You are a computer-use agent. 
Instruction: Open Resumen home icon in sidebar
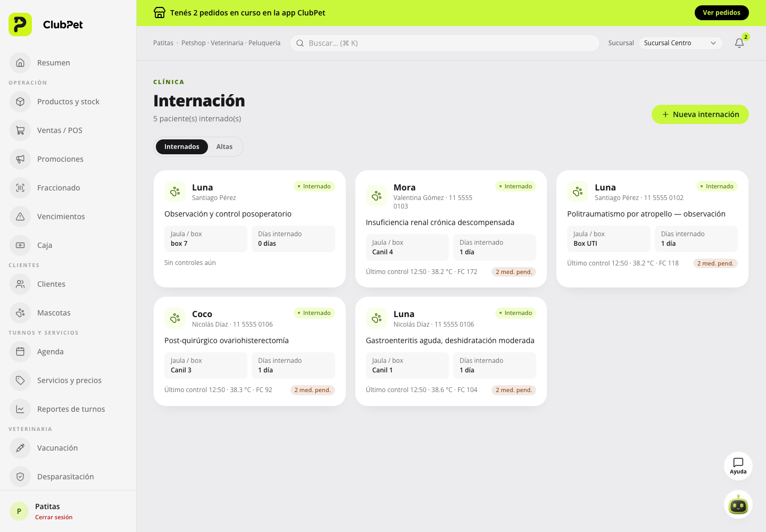tap(20, 63)
